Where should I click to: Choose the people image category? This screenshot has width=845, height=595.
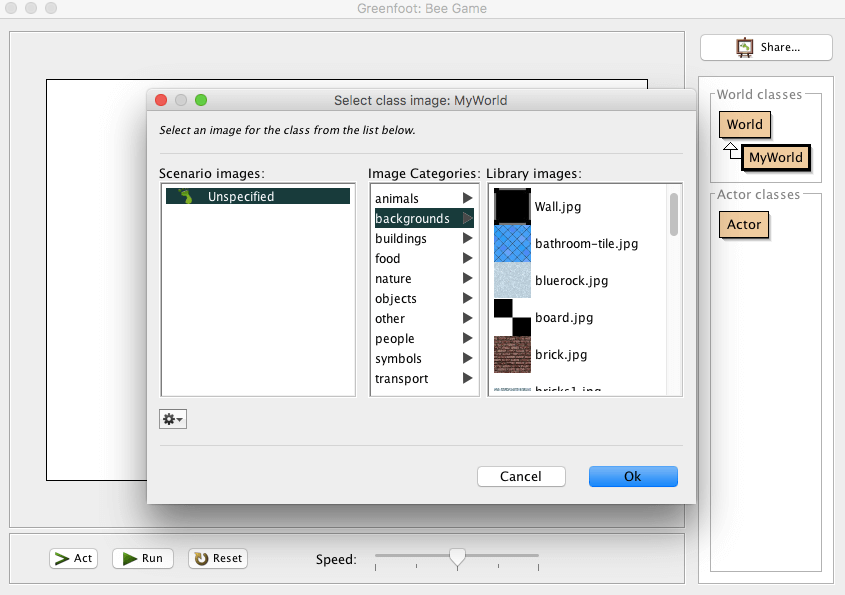[394, 339]
